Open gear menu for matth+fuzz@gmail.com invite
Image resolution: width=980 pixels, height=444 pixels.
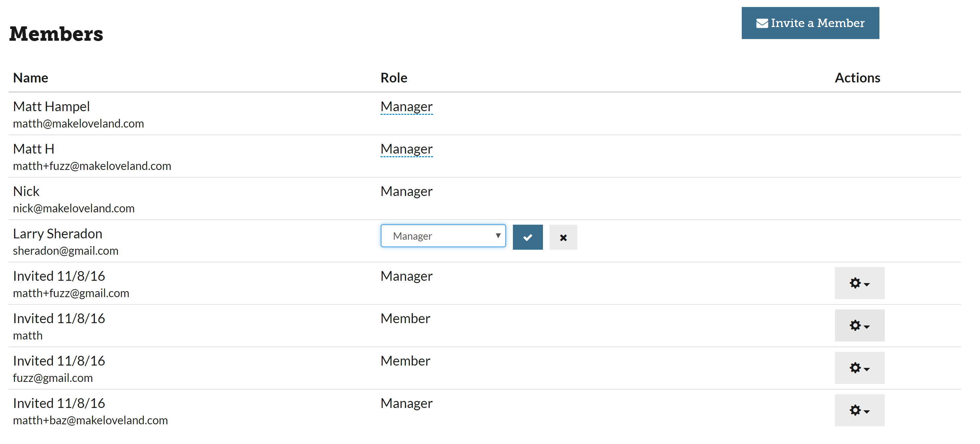point(859,283)
